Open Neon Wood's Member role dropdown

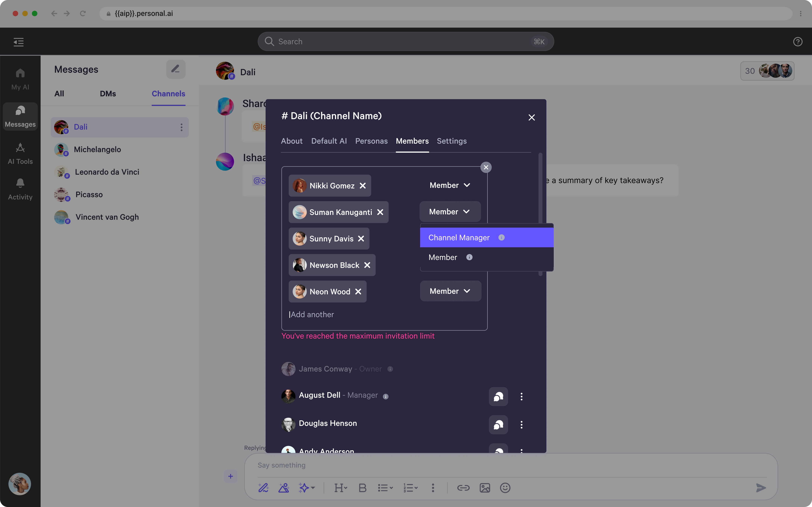[x=450, y=291]
